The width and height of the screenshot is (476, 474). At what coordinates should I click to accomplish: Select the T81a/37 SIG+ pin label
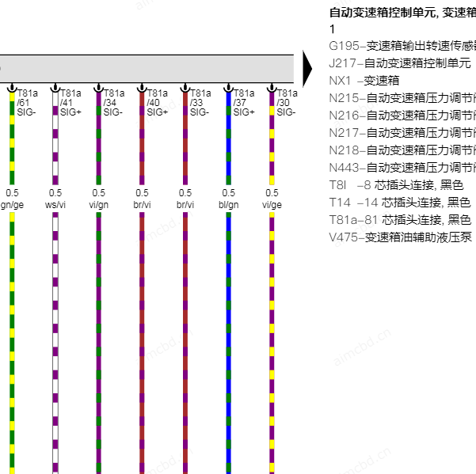[x=244, y=103]
